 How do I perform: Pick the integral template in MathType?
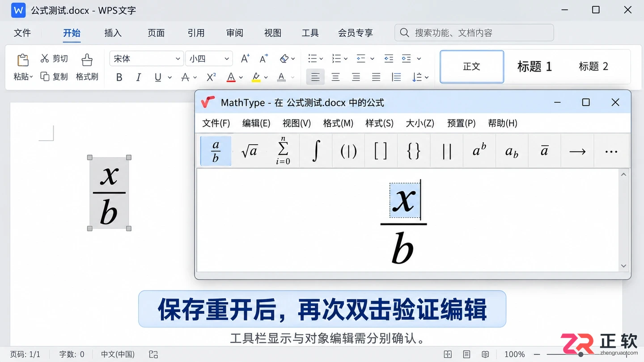click(x=316, y=152)
